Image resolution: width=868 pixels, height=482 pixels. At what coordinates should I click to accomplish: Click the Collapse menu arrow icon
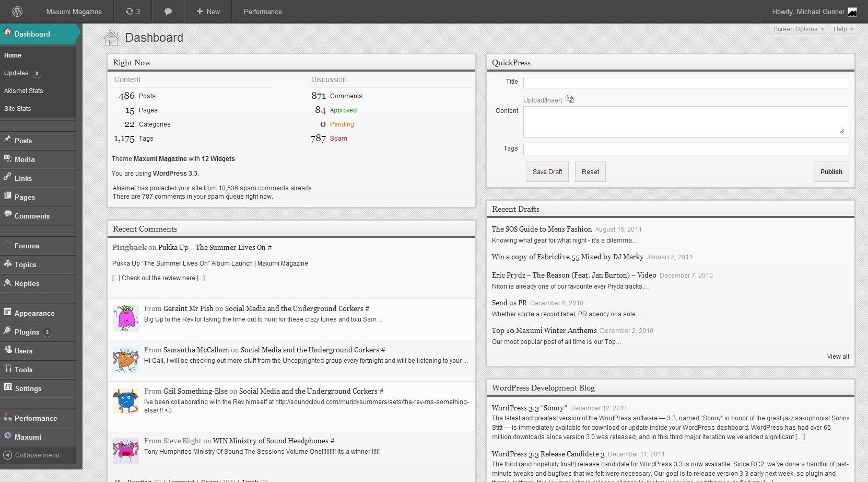pyautogui.click(x=7, y=455)
